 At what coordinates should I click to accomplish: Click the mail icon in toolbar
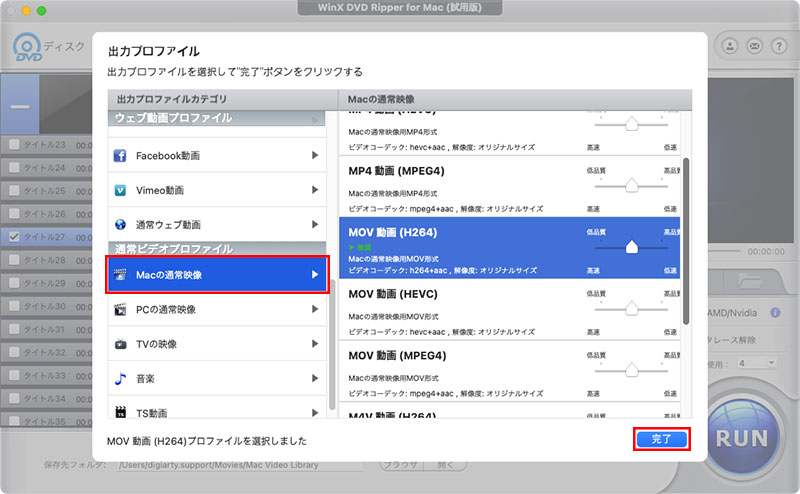(x=755, y=46)
